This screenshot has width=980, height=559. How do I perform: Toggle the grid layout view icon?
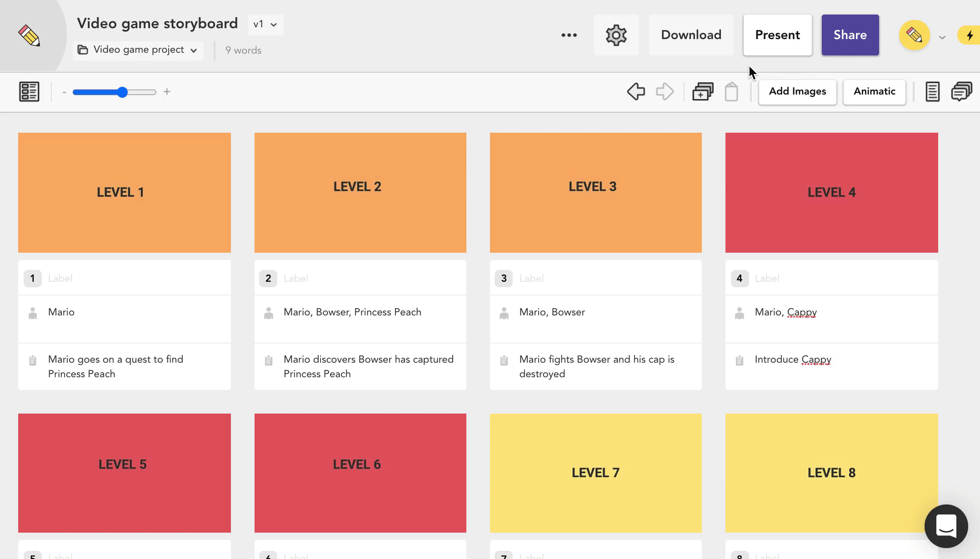coord(29,92)
